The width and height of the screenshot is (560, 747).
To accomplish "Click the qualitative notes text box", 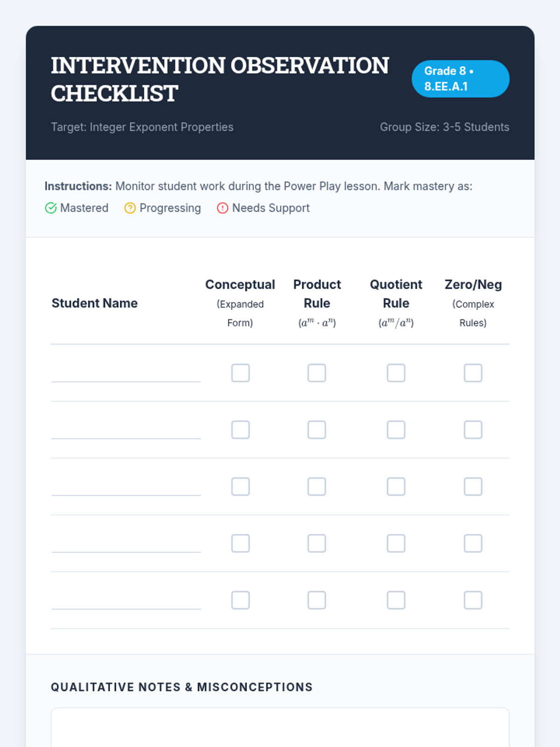I will click(280, 728).
